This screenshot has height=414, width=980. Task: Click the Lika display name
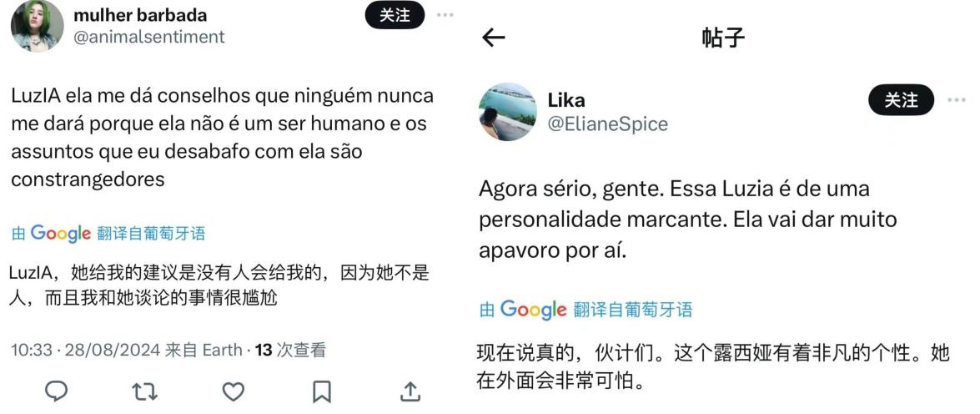[x=566, y=100]
